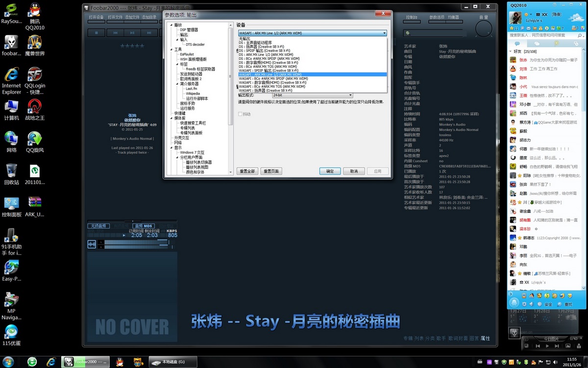
Task: Collapse the 简介服务器 tree node
Action: click(177, 84)
